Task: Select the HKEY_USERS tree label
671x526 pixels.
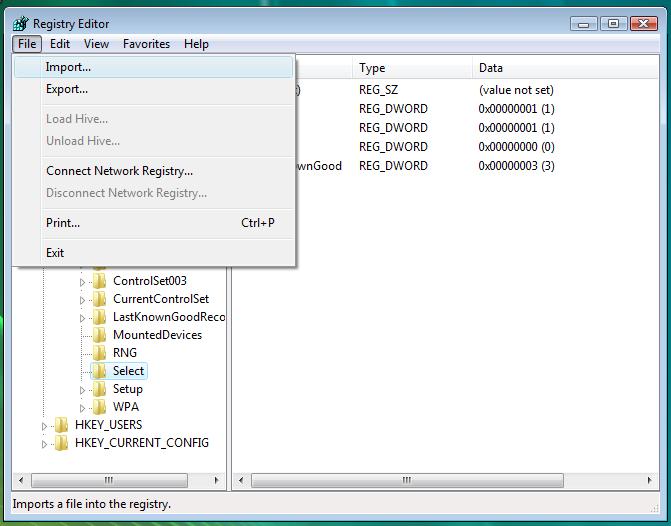Action: click(108, 425)
